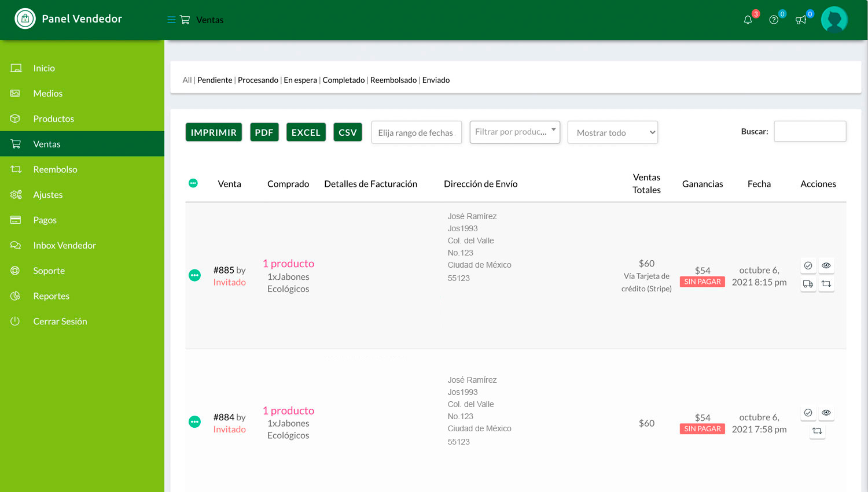Mark order #884 as complete check icon
Viewport: 868px width, 492px height.
tap(808, 413)
